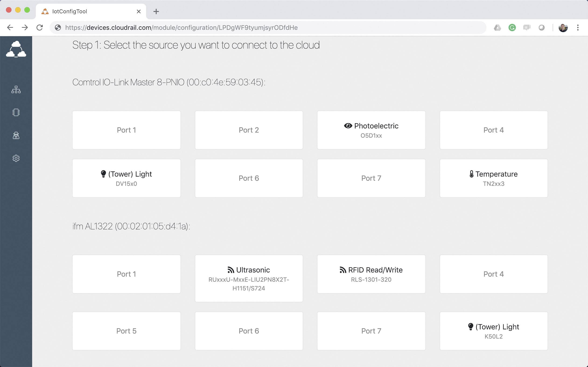Pick the (Tower) Light K50L2 card

[x=493, y=331]
